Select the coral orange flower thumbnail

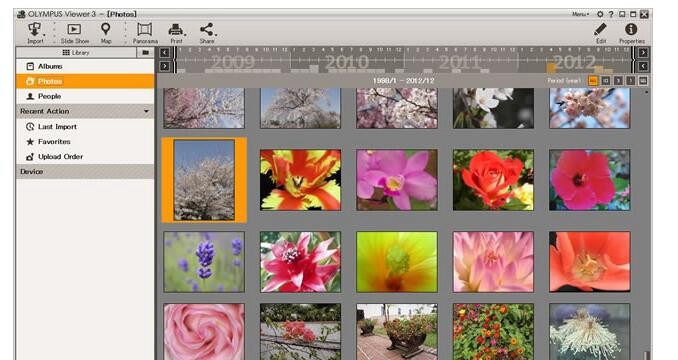[x=590, y=261]
